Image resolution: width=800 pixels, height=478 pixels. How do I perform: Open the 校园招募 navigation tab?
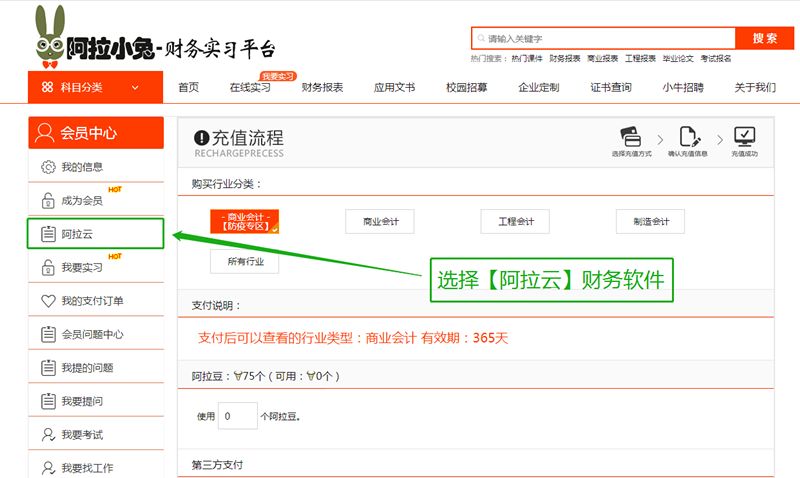[466, 87]
